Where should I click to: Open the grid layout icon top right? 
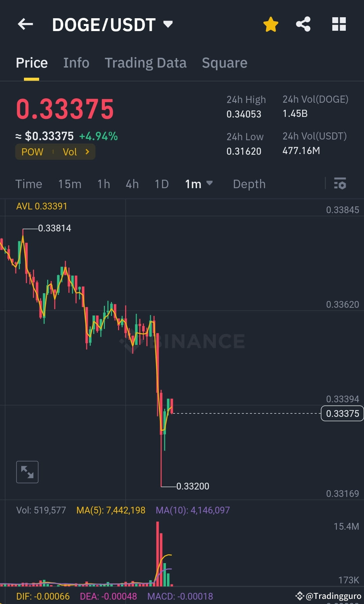pos(338,24)
